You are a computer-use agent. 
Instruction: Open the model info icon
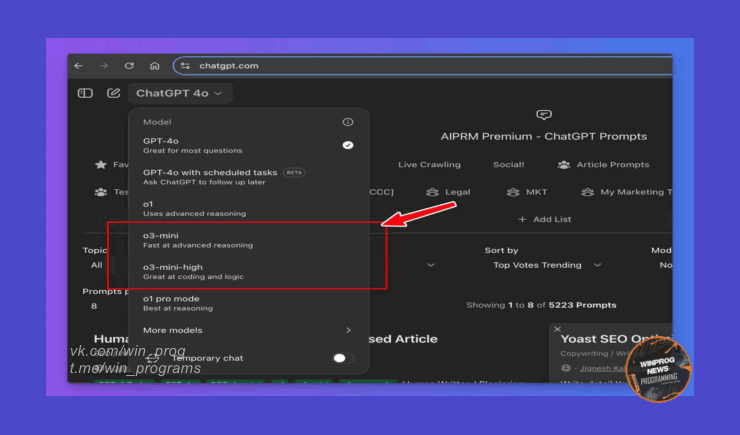[x=348, y=122]
